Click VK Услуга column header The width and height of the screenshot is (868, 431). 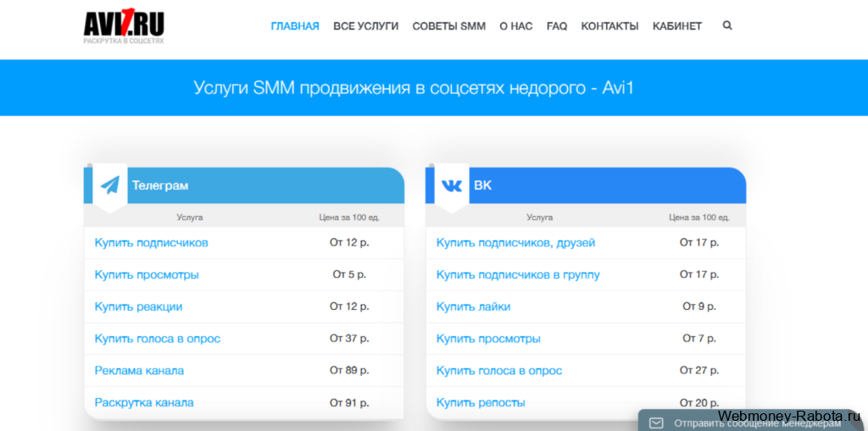click(x=540, y=218)
